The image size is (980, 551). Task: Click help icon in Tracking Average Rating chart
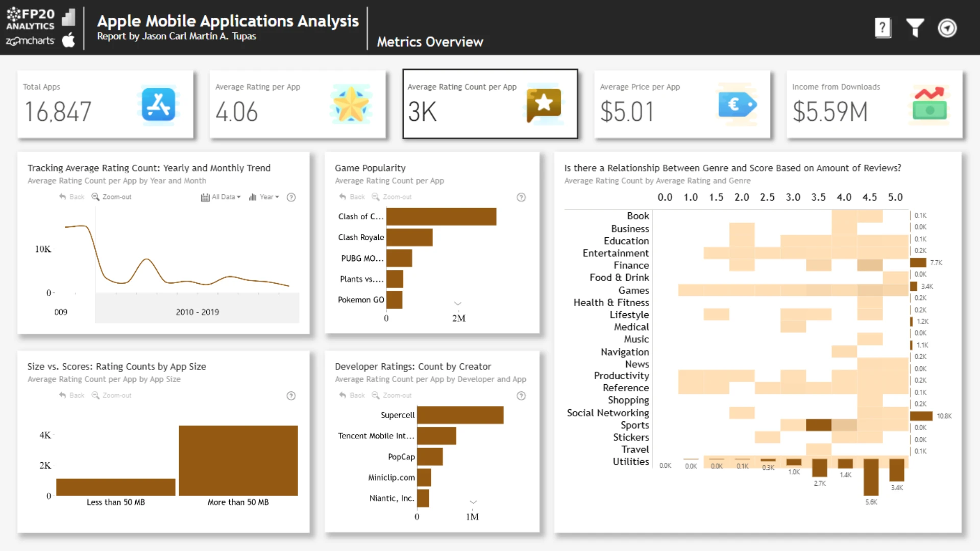pyautogui.click(x=291, y=197)
